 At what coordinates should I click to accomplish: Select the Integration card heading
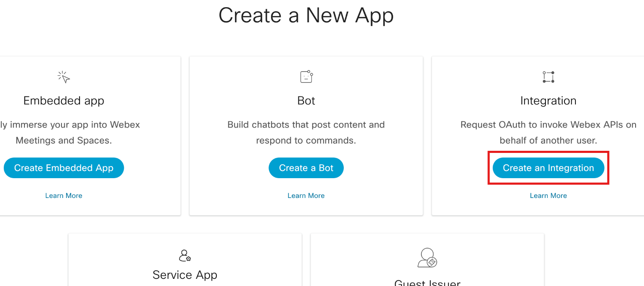pos(548,101)
